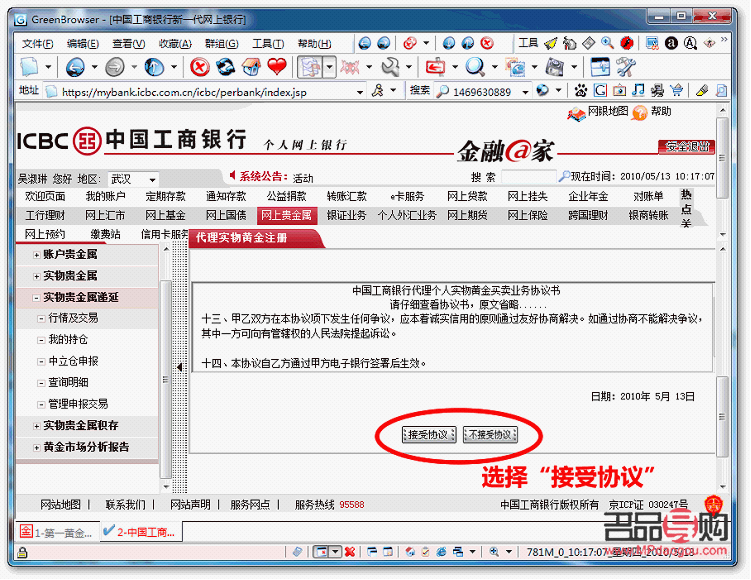Open the 文件(F) menu
751x580 pixels.
[x=37, y=44]
